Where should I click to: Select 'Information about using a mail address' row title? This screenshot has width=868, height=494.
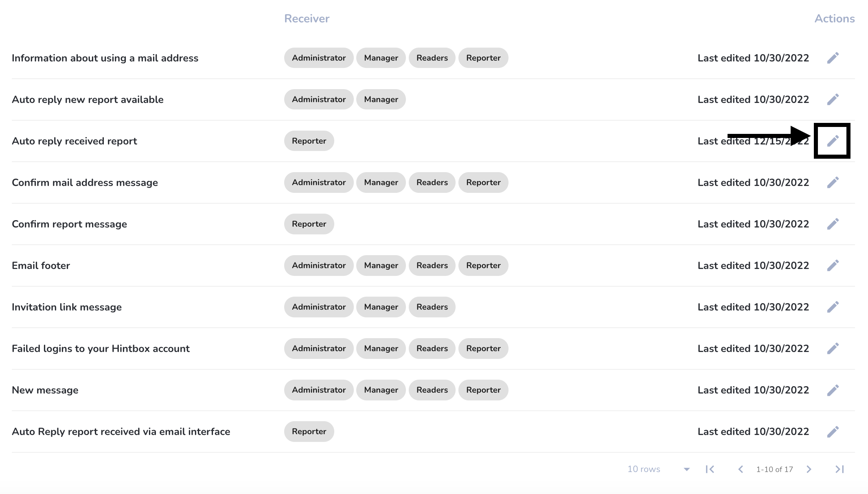tap(105, 58)
